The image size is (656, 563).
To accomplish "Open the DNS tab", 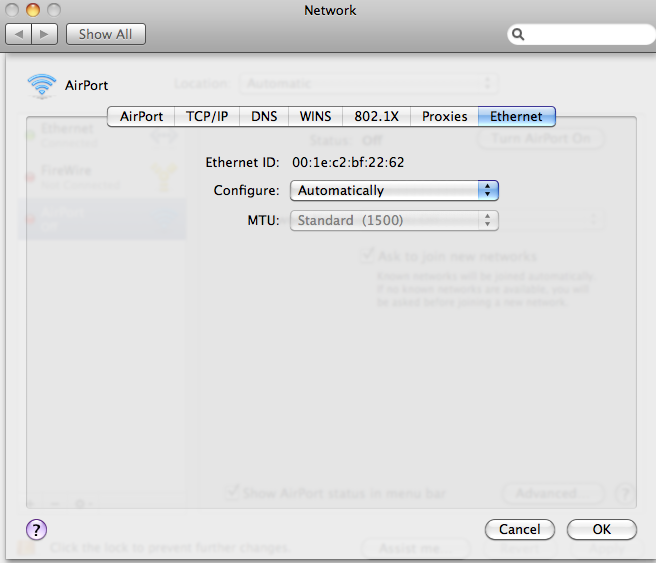I will point(264,116).
